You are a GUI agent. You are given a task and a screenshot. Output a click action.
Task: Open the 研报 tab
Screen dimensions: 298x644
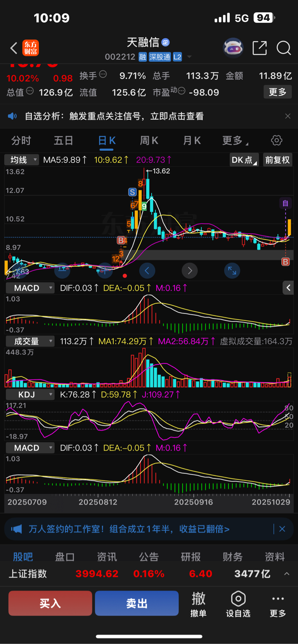pyautogui.click(x=191, y=557)
